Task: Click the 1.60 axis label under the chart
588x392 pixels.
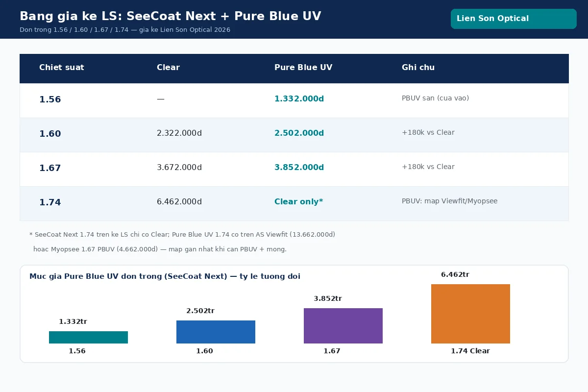Action: (x=204, y=351)
